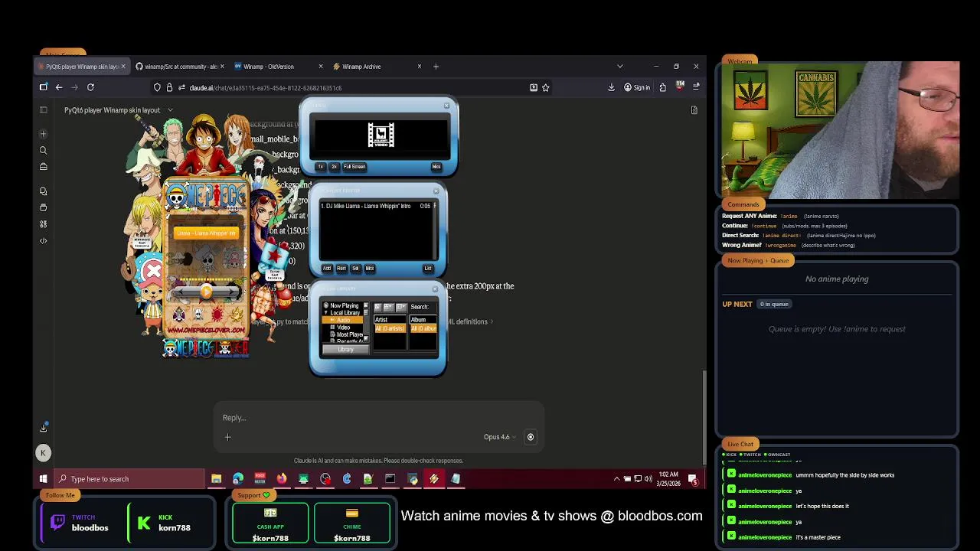Click Misc button in video window
Screen dimensions: 980x551
pos(436,167)
